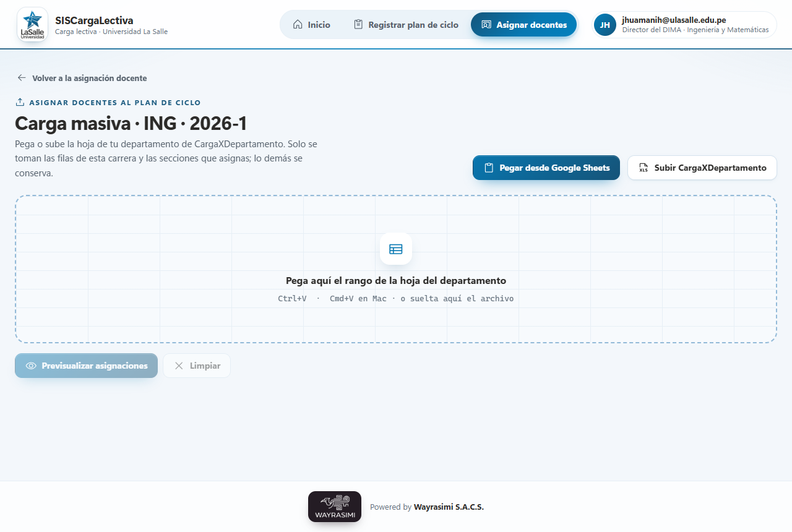The width and height of the screenshot is (792, 532).
Task: Click the Powered by Wayrasimi S.A.C.S. text
Action: click(427, 507)
